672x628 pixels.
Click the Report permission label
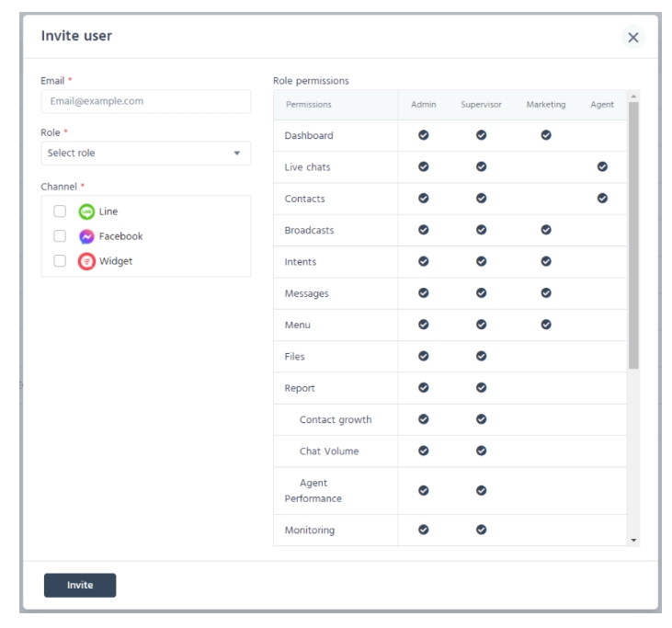300,388
